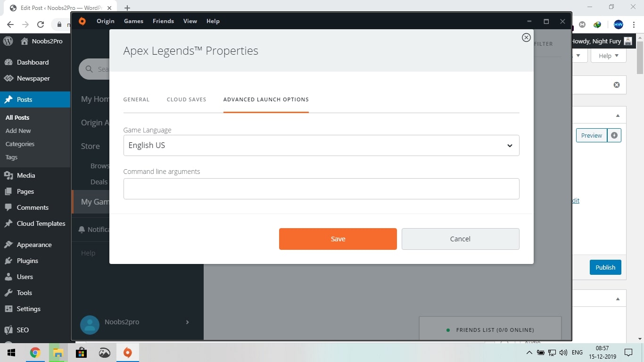
Task: Click Help in Origin sidebar
Action: tap(88, 253)
